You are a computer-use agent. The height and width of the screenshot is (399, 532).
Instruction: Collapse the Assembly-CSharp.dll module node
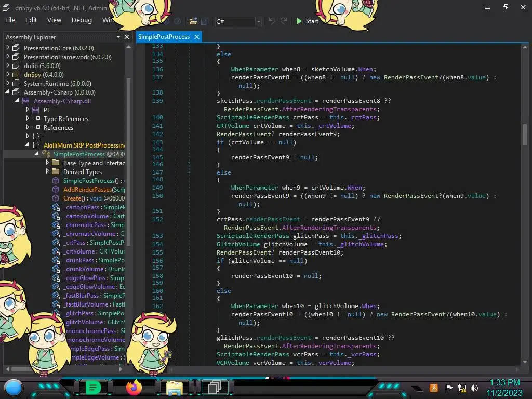tap(17, 101)
